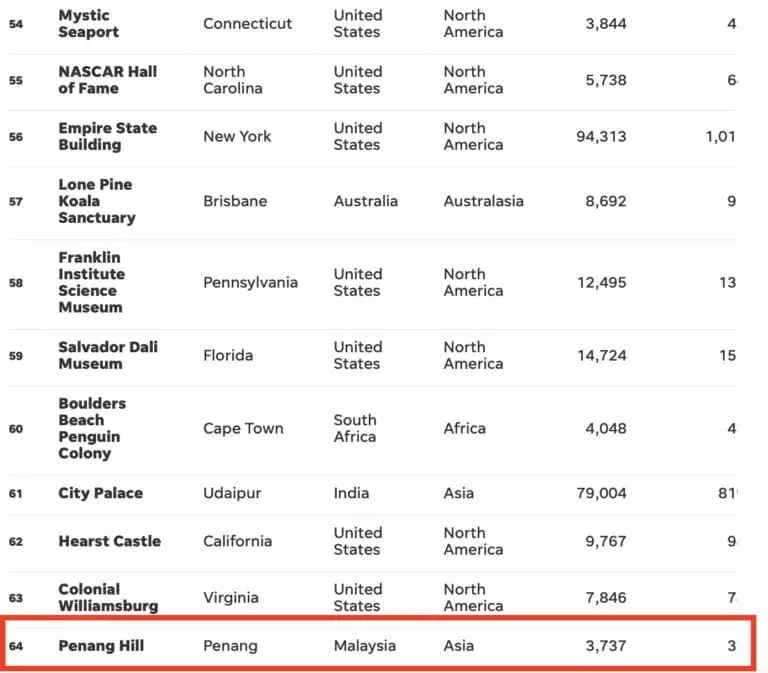This screenshot has height=673, width=768.
Task: Select the Cape Town location cell
Action: coord(243,428)
